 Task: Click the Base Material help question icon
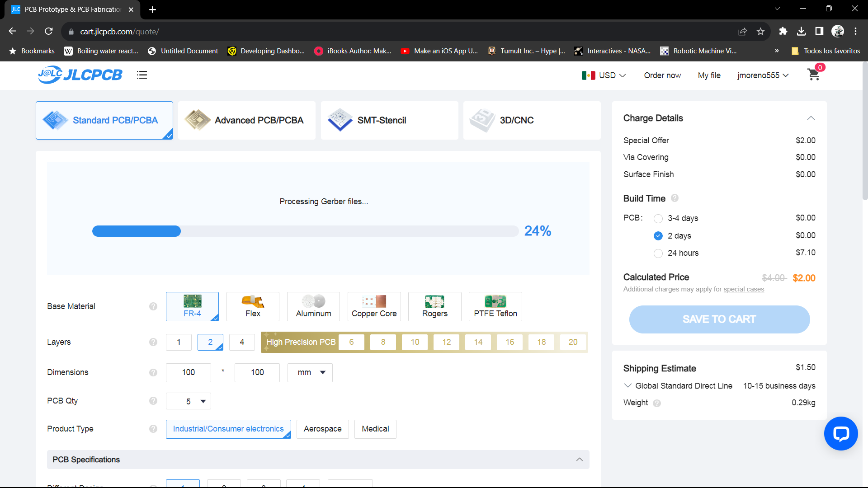pyautogui.click(x=153, y=306)
